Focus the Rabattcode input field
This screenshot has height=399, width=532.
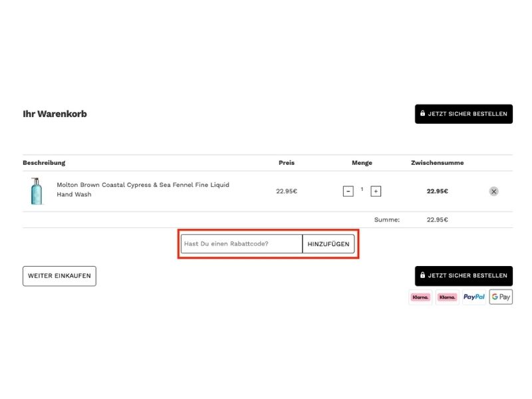241,243
